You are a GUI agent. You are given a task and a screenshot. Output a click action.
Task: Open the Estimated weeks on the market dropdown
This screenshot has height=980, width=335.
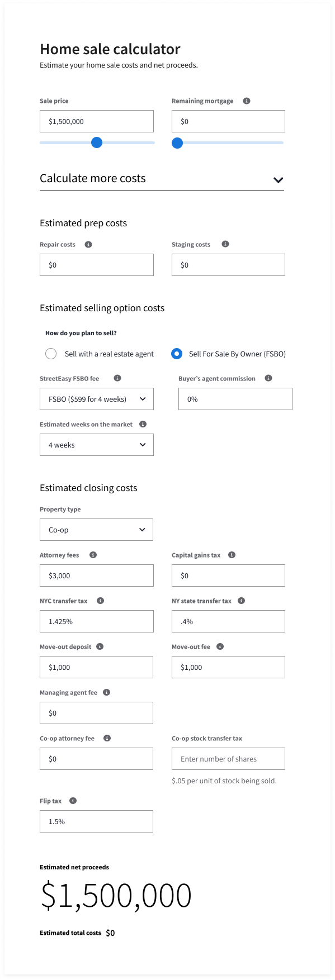[x=96, y=444]
